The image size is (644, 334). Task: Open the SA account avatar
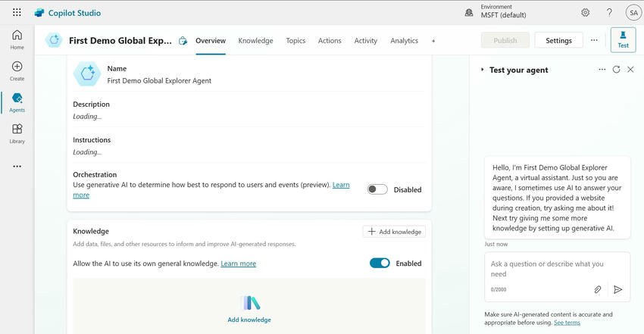coord(633,13)
